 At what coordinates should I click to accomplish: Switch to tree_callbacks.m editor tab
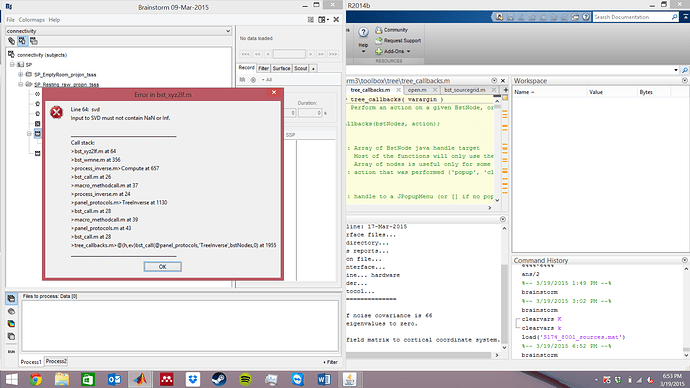pos(370,90)
